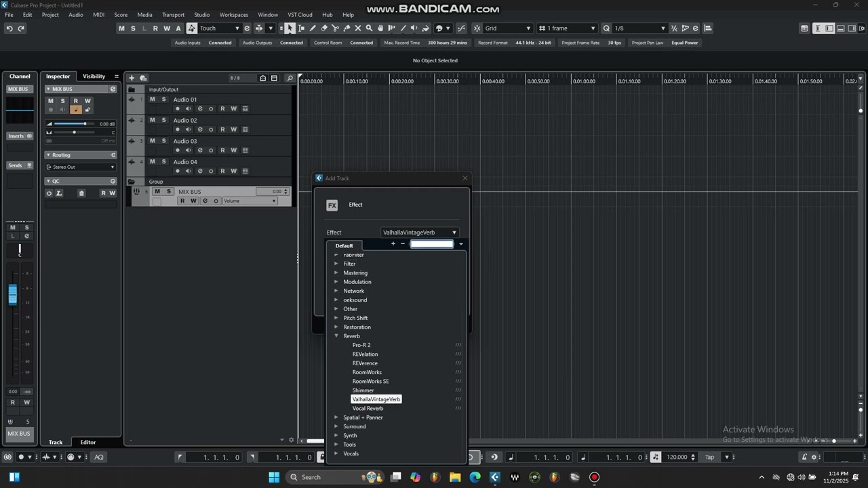Select the Glue tool
Screen dimensions: 868x488
[347, 28]
